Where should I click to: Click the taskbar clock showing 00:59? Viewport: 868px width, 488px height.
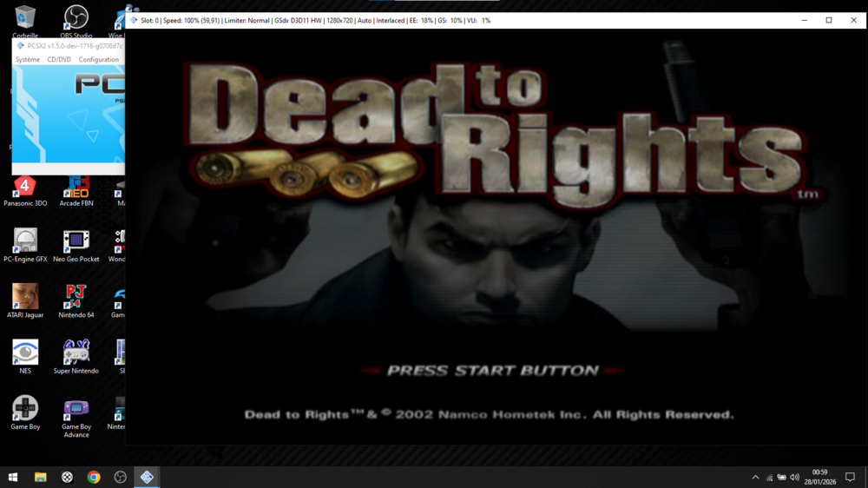819,477
